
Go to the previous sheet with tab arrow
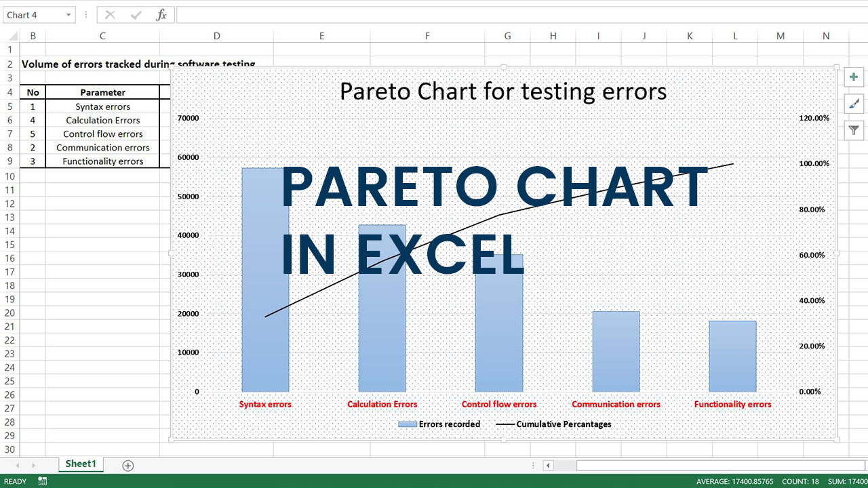17,465
